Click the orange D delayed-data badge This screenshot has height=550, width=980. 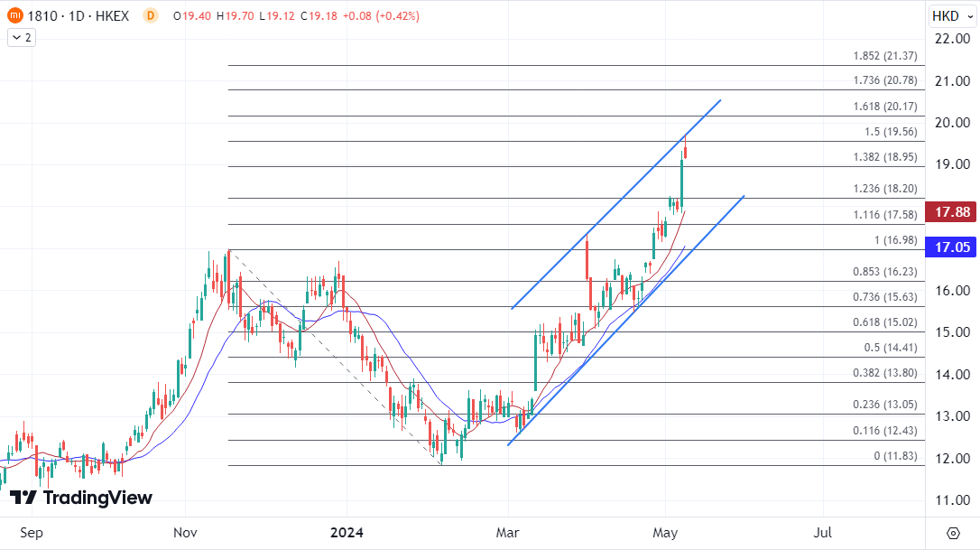(150, 16)
